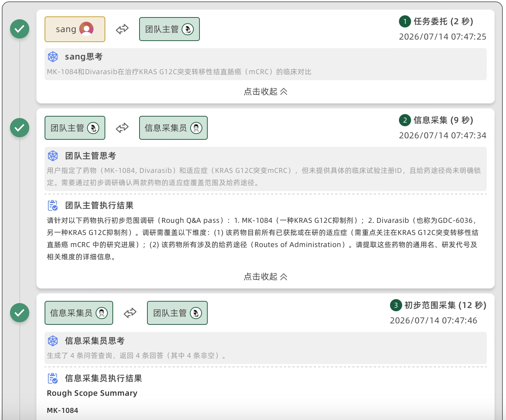Screen dimensions: 506x420
Task: Select the 信息采集员 tag in step 3
Action: 79,313
